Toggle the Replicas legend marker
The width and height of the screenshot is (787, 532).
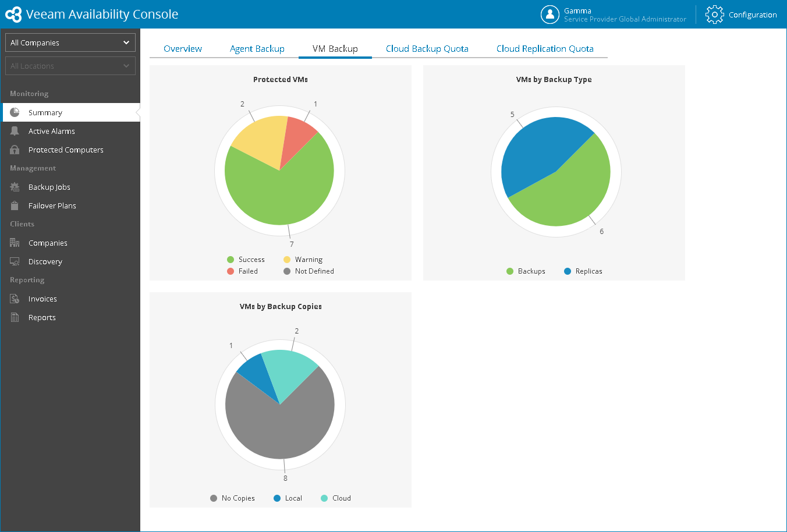click(568, 271)
